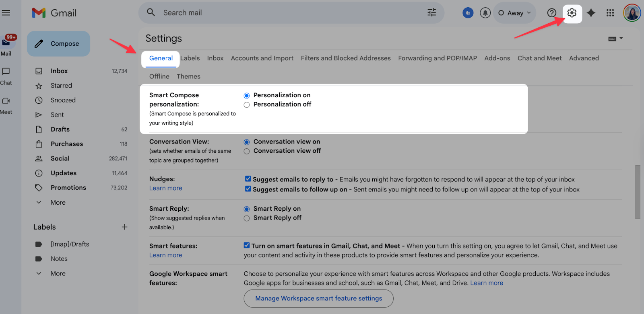Switch to Filters and Blocked Addresses tab
This screenshot has width=644, height=314.
pos(346,58)
